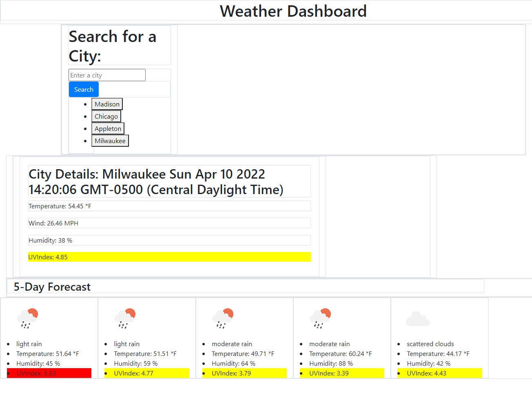Click the Weather Dashboard page title

coord(293,11)
